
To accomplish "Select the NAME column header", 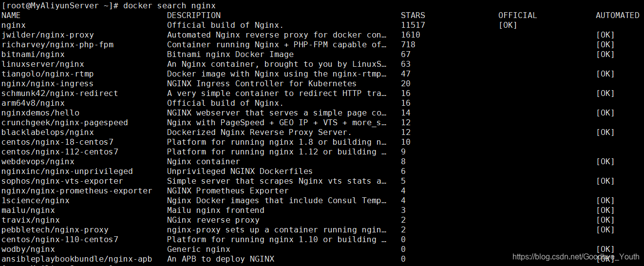I will click(11, 15).
